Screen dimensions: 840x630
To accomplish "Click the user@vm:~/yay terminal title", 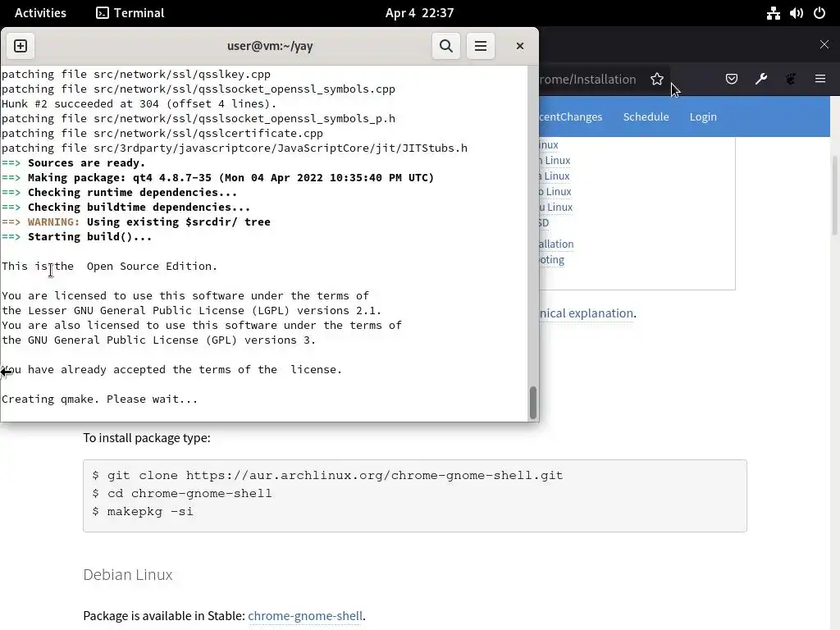I will click(x=270, y=46).
